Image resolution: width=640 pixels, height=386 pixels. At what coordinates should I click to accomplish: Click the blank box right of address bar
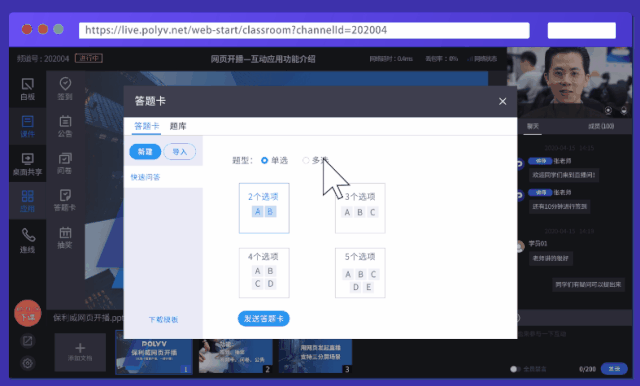click(x=582, y=31)
